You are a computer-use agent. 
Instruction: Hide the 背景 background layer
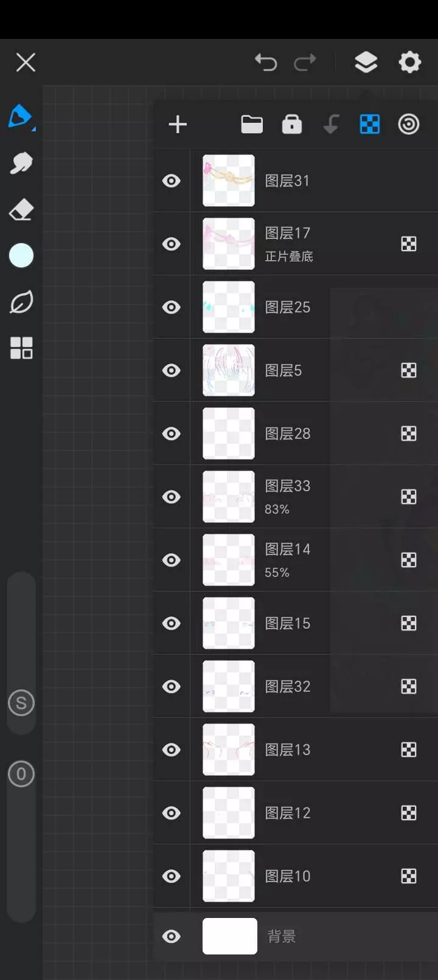tap(172, 936)
